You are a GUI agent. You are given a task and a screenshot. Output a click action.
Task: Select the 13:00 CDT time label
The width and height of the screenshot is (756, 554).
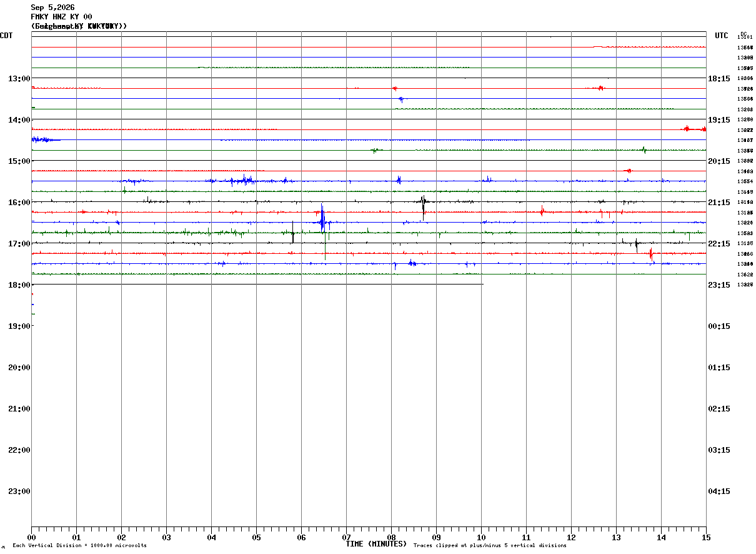pos(19,78)
